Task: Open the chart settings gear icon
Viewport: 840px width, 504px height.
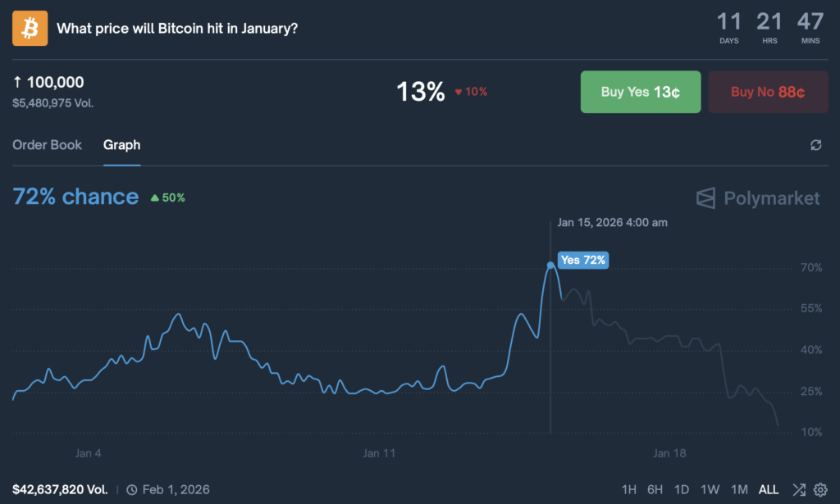Action: click(x=820, y=490)
